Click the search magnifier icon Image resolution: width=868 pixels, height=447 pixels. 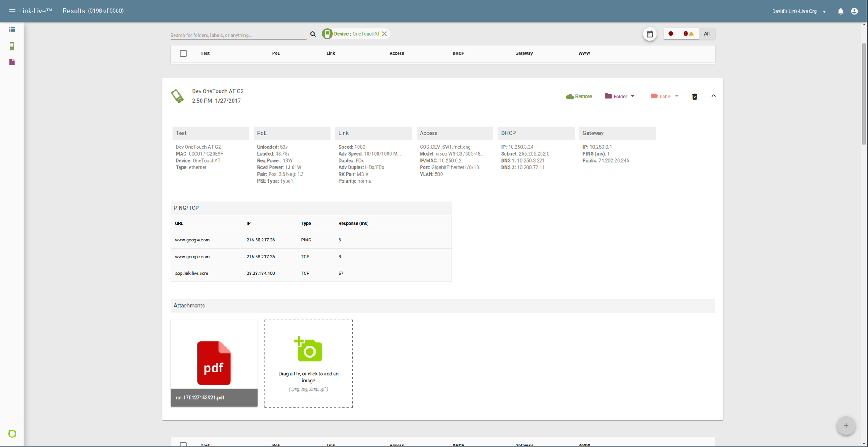click(x=313, y=34)
